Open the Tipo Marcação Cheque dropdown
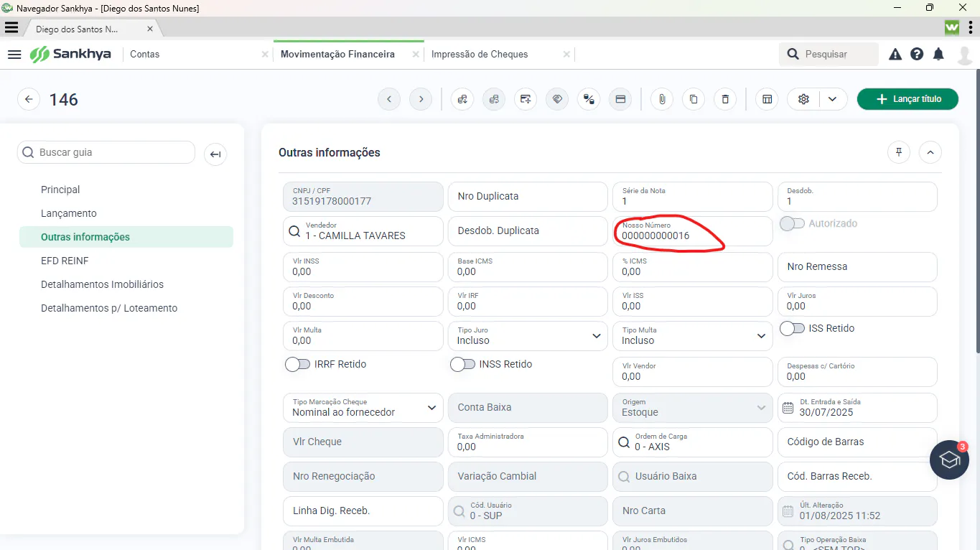The height and width of the screenshot is (550, 980). (x=363, y=408)
